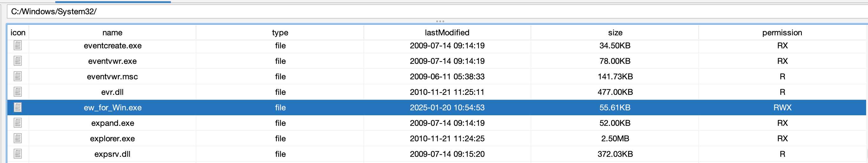Click the permission column header
This screenshot has height=163, width=868.
click(782, 33)
